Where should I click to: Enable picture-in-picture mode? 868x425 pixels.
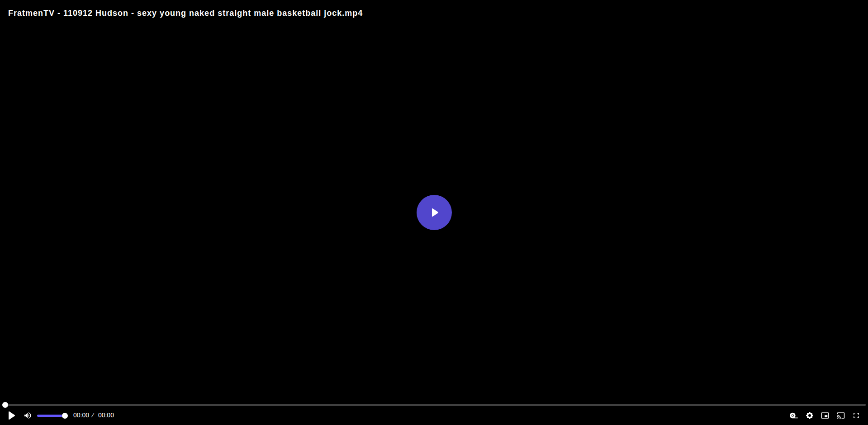point(825,416)
